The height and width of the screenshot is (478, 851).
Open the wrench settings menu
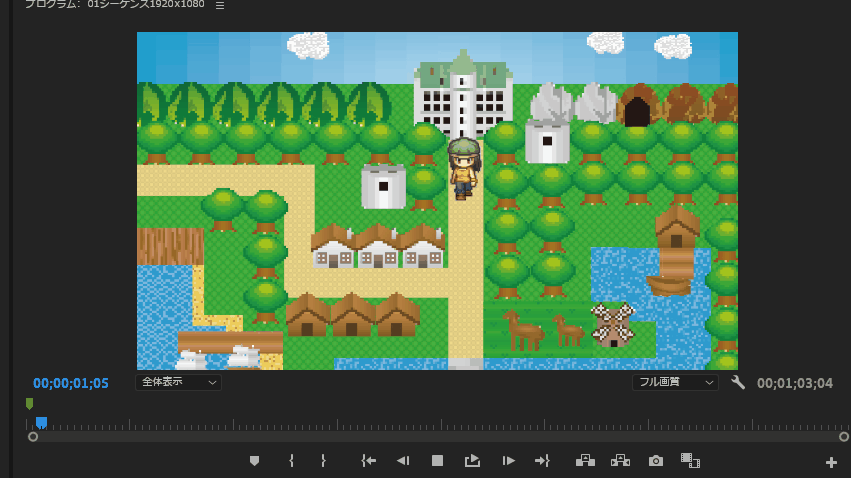coord(738,383)
